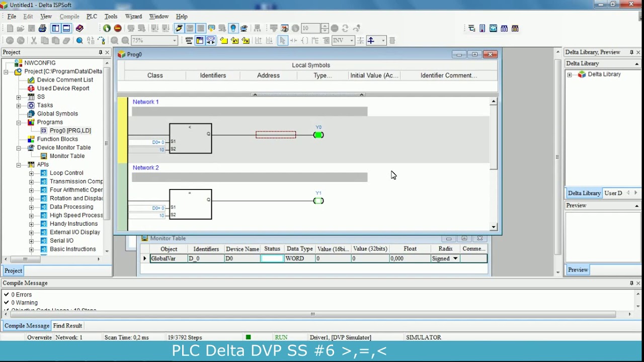This screenshot has height=362, width=644.
Task: Switch to the User D tab in the library panel
Action: pyautogui.click(x=613, y=193)
